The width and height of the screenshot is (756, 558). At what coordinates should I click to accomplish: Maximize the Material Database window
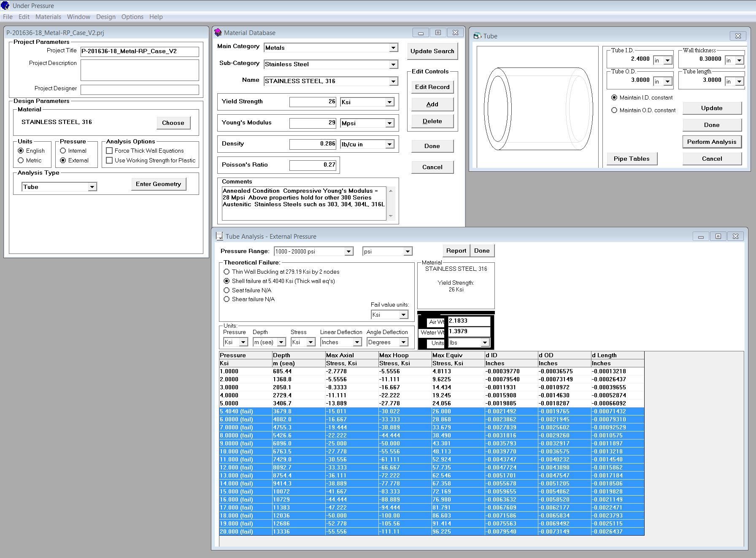pos(438,32)
